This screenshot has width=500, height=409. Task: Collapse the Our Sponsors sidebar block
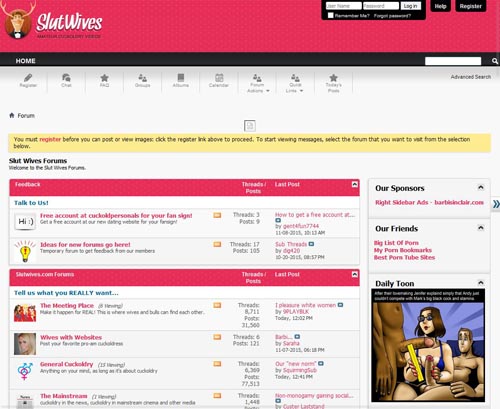(481, 187)
